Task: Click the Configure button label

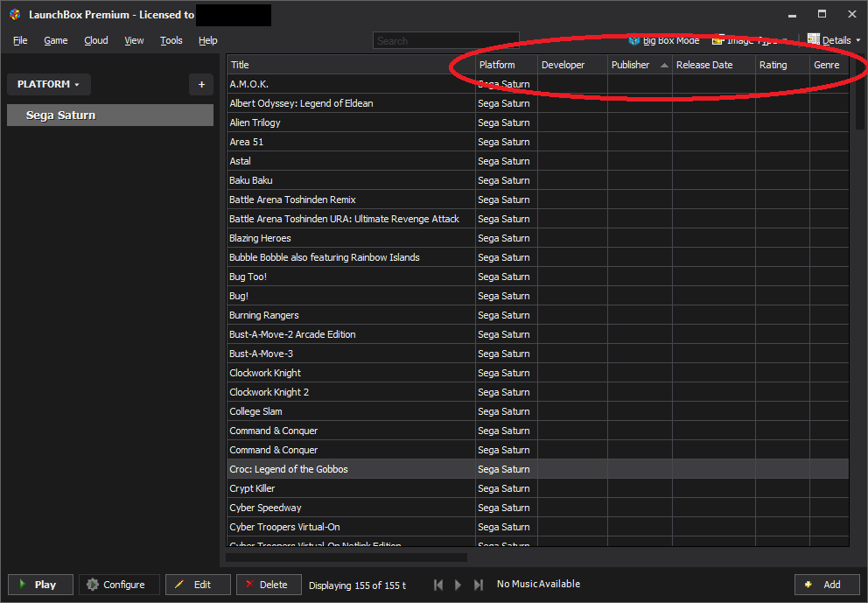Action: click(x=124, y=585)
